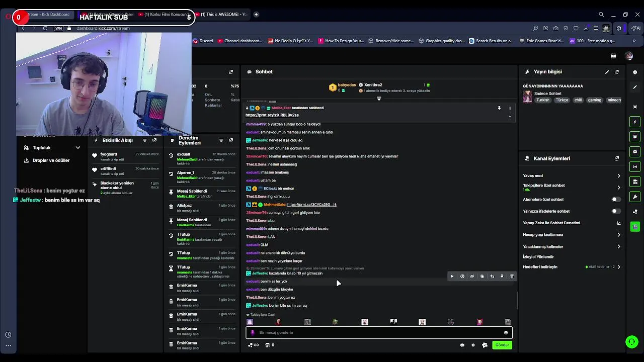This screenshot has height=362, width=644.
Task: Click in the Bir mesaj gönderin field
Action: 379,332
